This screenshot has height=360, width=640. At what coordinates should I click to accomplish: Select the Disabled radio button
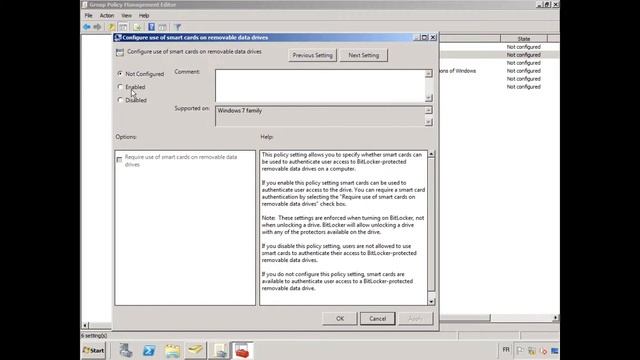tap(120, 100)
